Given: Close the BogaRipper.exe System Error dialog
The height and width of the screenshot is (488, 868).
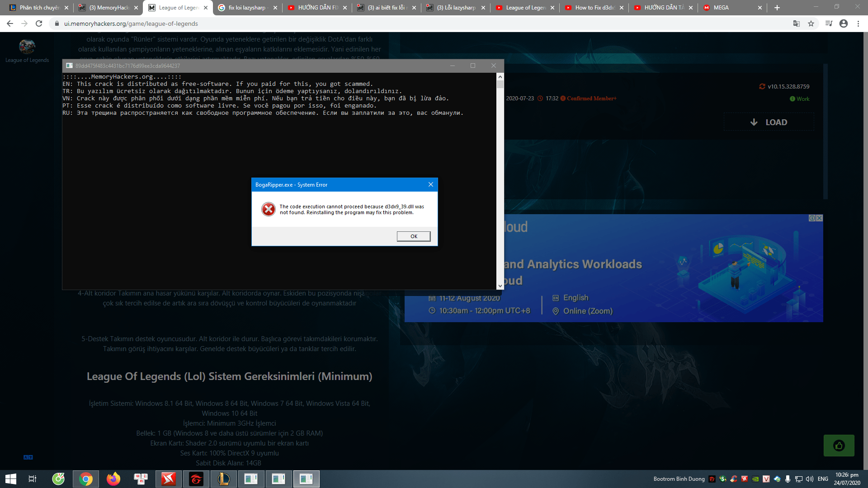Looking at the screenshot, I should point(430,184).
